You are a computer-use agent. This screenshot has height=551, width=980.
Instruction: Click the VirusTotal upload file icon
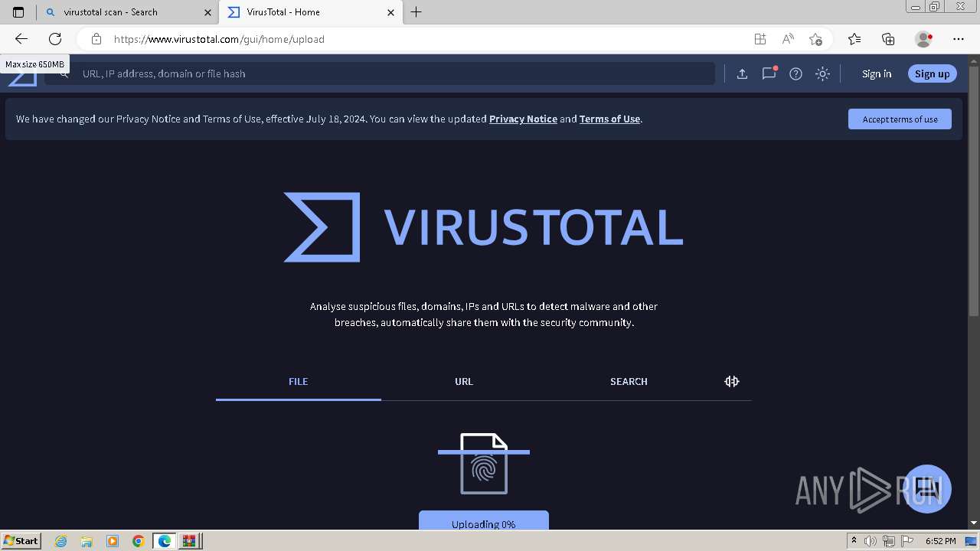(742, 73)
